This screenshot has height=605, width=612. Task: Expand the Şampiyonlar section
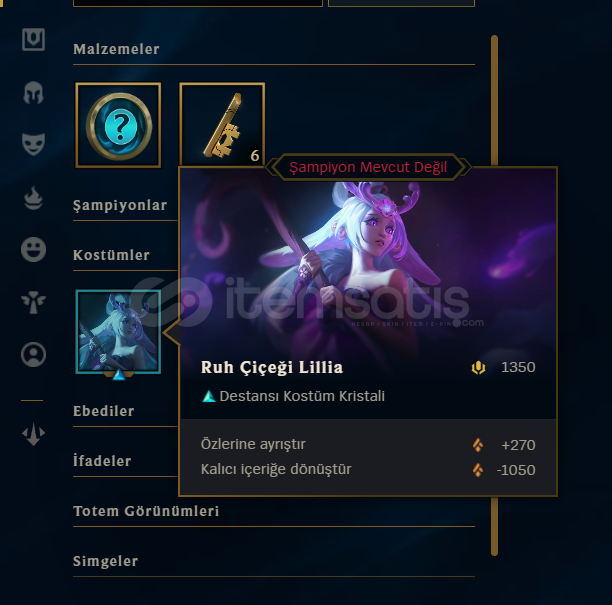point(120,205)
